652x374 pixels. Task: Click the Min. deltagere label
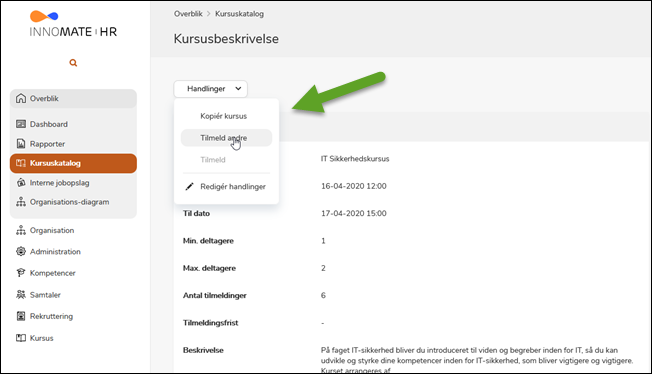[208, 241]
